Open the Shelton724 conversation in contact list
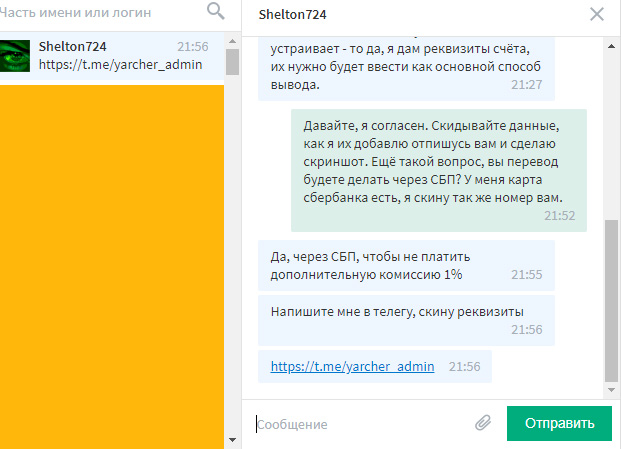The height and width of the screenshot is (449, 621). 112,56
